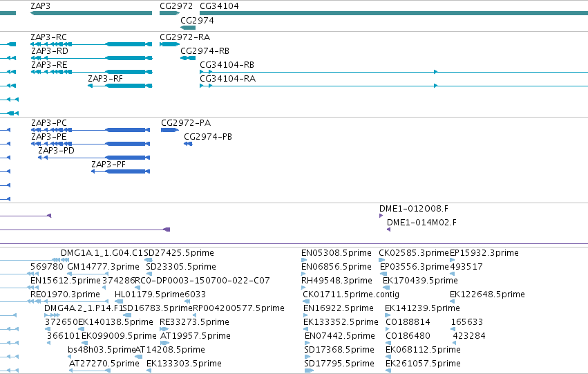Click EST label GM14777.3prime
The width and height of the screenshot is (588, 374).
click(x=103, y=267)
